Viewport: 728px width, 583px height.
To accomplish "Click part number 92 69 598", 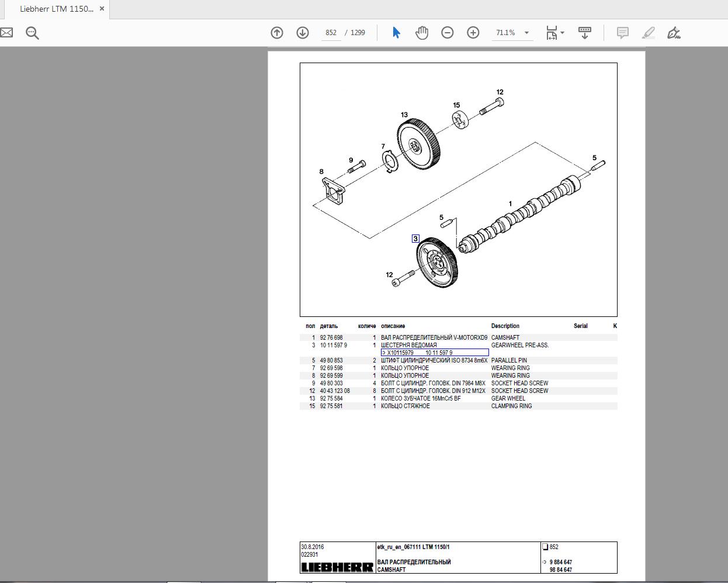I will [x=331, y=368].
